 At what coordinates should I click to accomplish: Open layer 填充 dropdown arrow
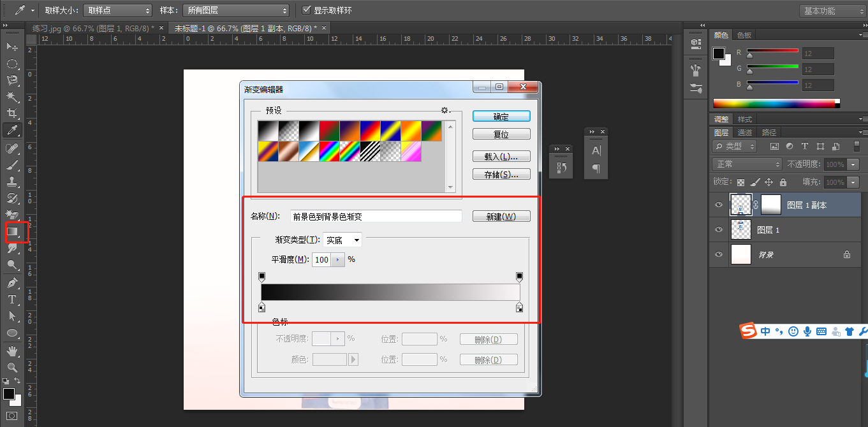point(853,182)
